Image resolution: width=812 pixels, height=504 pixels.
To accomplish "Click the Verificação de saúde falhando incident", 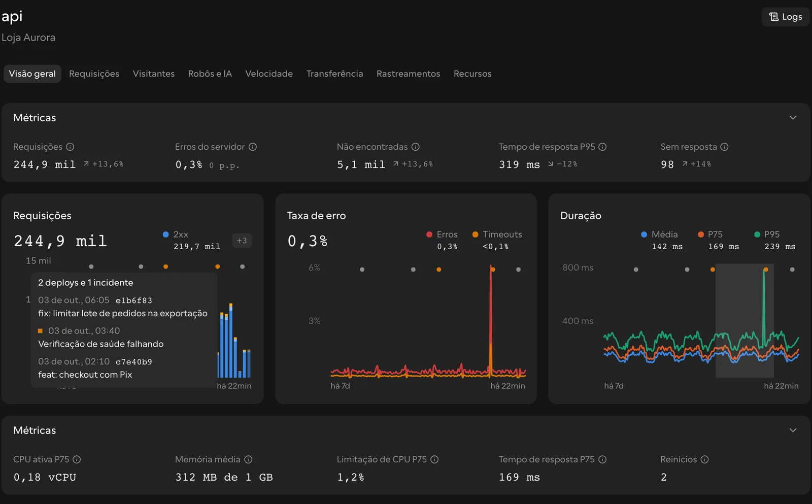I will point(101,344).
